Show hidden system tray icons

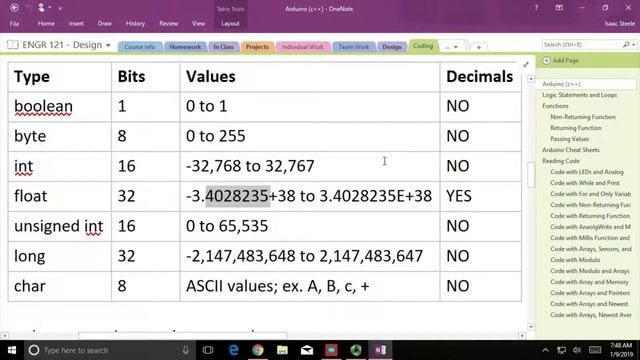tap(545, 350)
